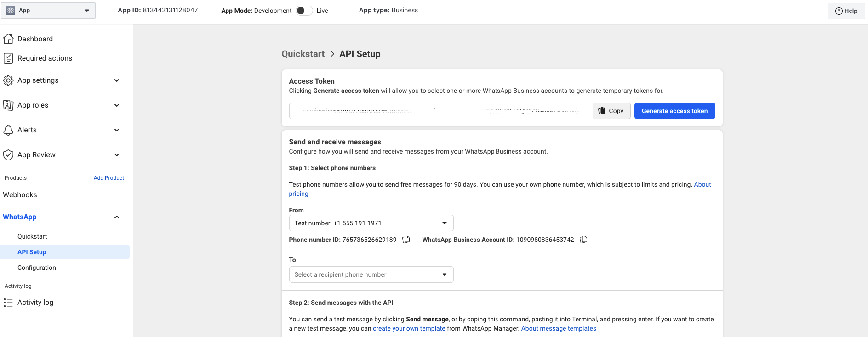Open the From test number dropdown
The image size is (868, 337).
point(371,223)
